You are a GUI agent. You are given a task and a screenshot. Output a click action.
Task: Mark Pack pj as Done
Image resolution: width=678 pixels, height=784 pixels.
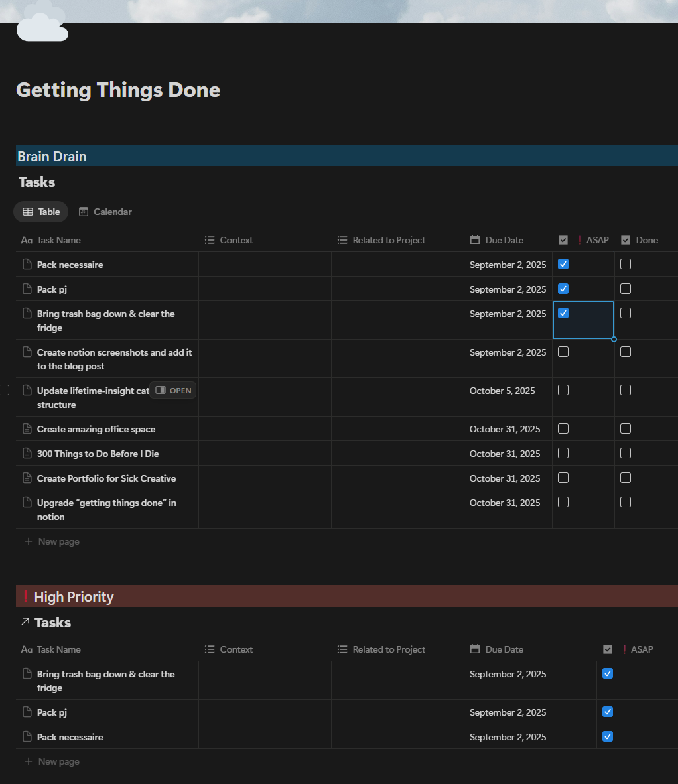pos(626,289)
